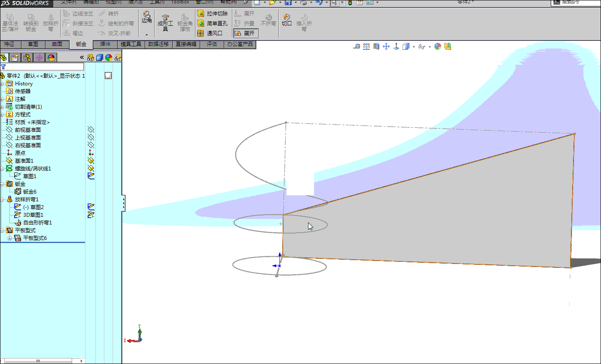
Task: Open the 直接编辑 direct editing tab
Action: pyautogui.click(x=186, y=44)
